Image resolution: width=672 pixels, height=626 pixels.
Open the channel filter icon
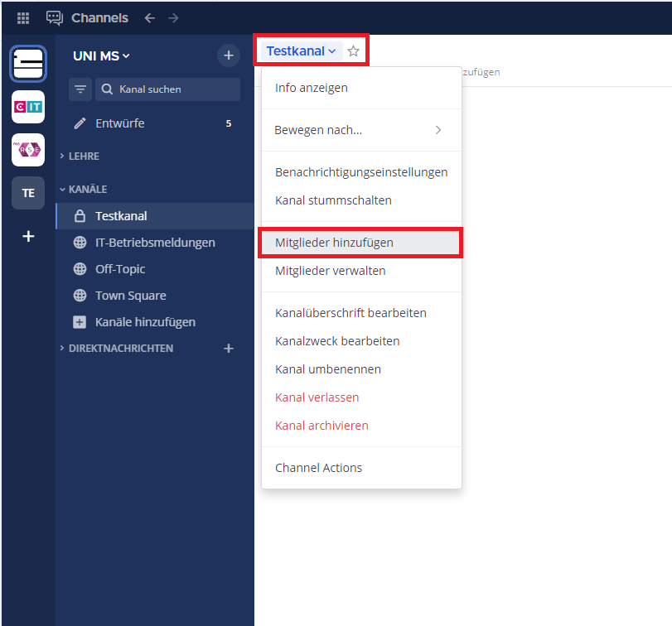point(80,89)
